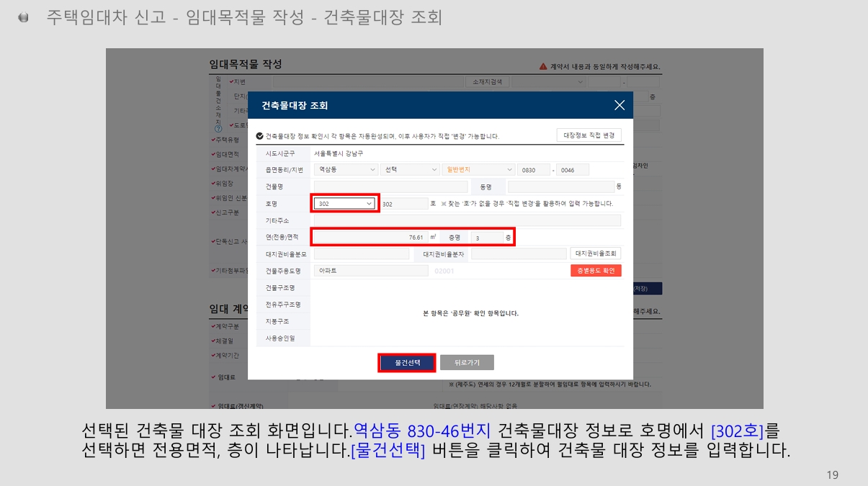This screenshot has width=868, height=486.
Task: Click the 지붕구조 row label
Action: click(x=276, y=321)
